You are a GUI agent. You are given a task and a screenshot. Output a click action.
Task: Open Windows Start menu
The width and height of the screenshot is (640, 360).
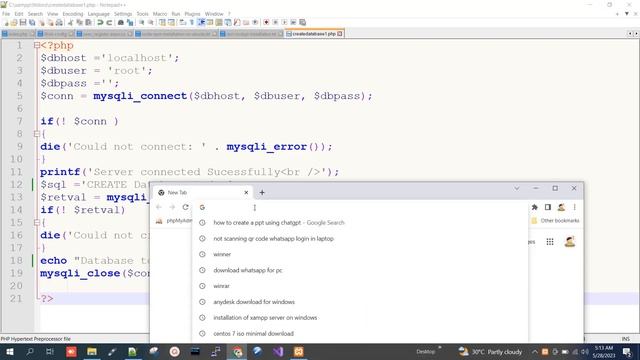(10, 351)
